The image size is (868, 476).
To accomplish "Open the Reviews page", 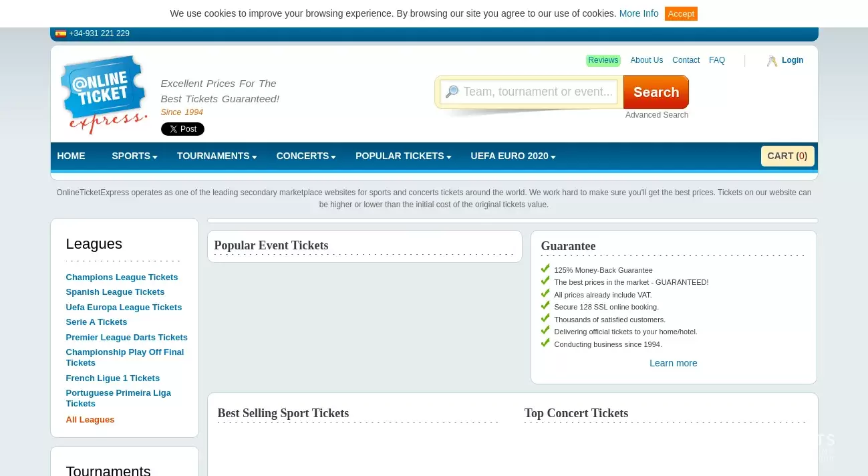I will [603, 60].
